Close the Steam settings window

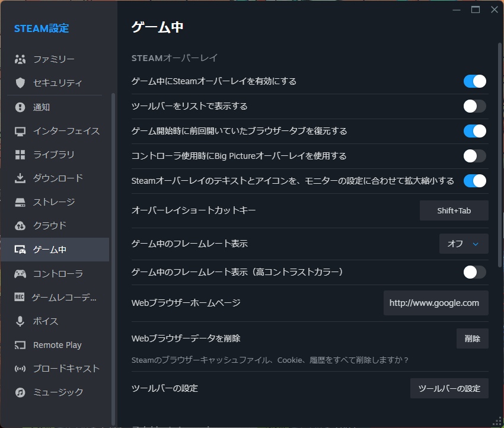[495, 9]
